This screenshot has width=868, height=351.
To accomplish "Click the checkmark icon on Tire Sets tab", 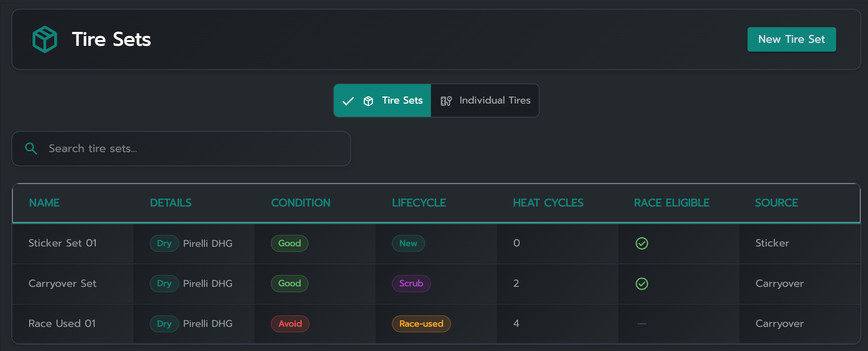I will pyautogui.click(x=348, y=101).
